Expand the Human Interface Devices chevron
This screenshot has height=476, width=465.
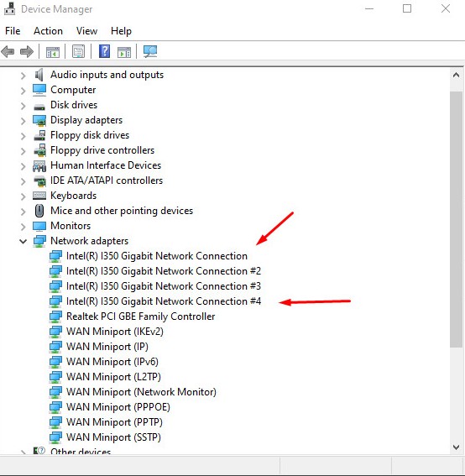coord(23,166)
